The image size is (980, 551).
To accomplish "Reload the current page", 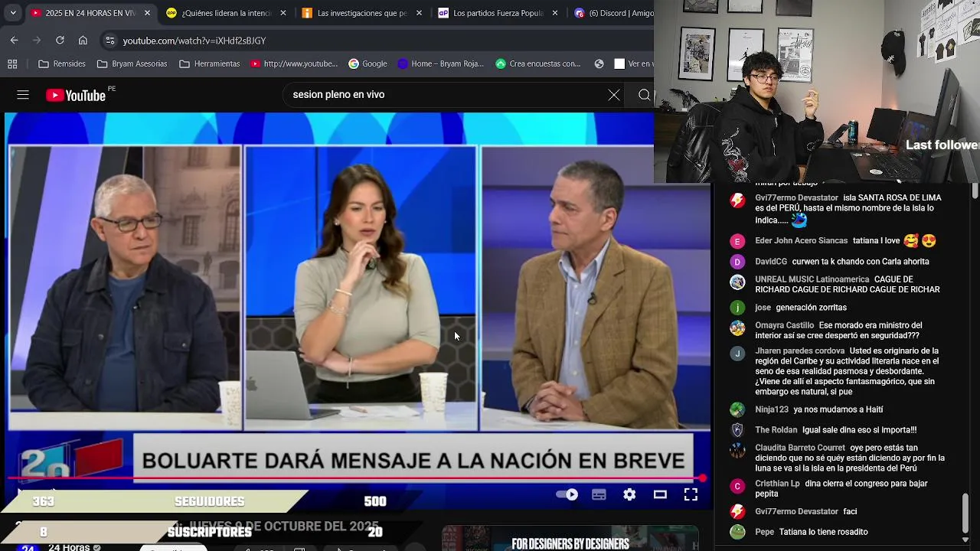I will [60, 41].
